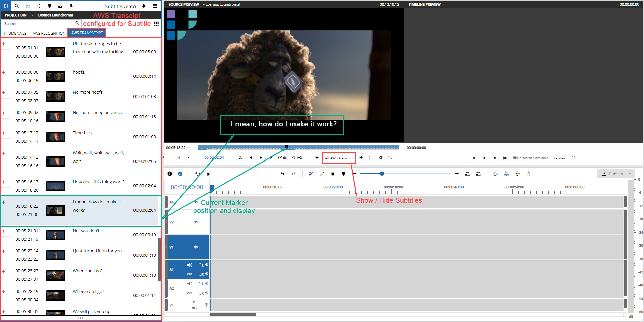Click the undo arrow in timeline toolbar
Image resolution: width=644 pixels, height=322 pixels.
click(x=282, y=174)
